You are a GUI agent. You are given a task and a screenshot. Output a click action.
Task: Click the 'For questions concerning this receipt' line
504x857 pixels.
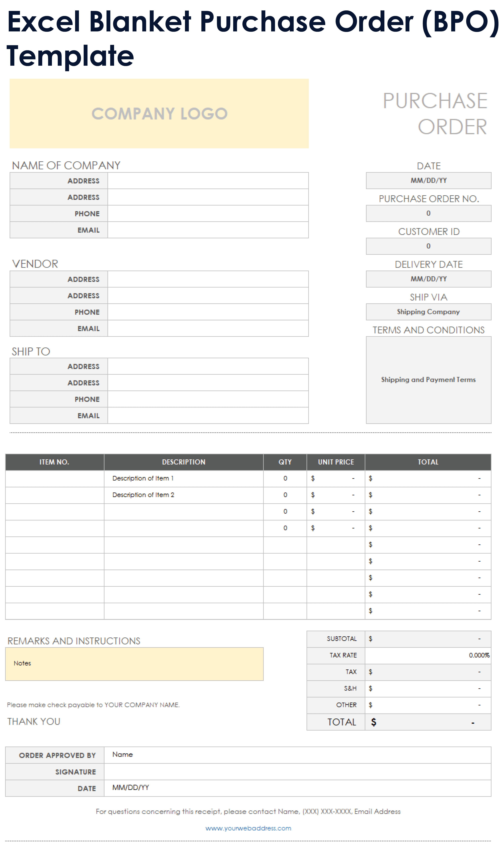(248, 811)
